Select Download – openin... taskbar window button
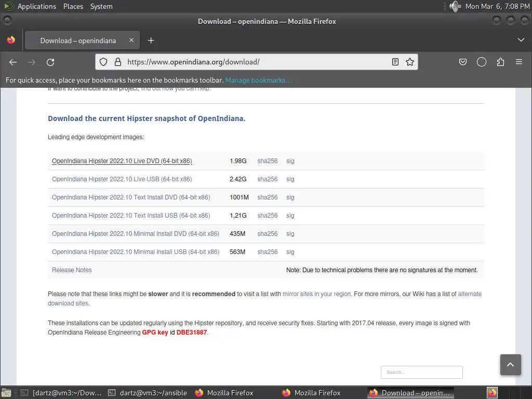This screenshot has height=399, width=532. click(x=411, y=393)
